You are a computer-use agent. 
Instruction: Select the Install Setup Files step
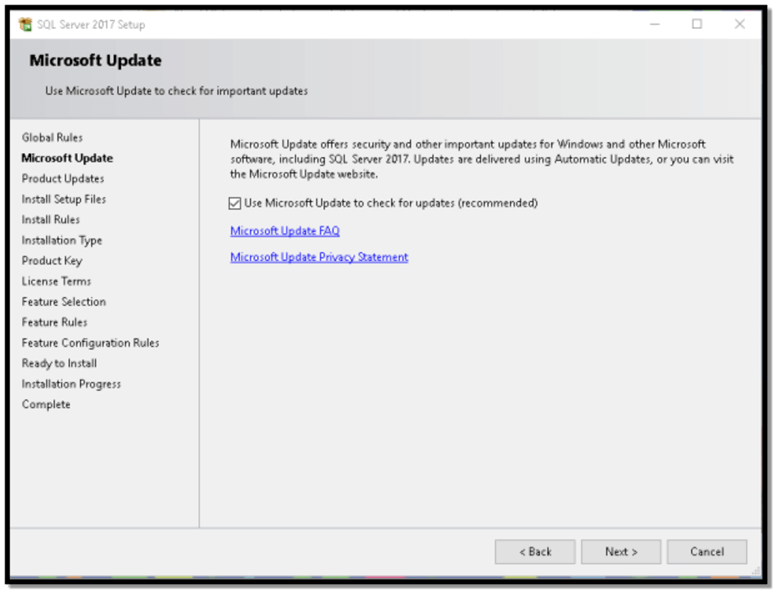pos(64,199)
